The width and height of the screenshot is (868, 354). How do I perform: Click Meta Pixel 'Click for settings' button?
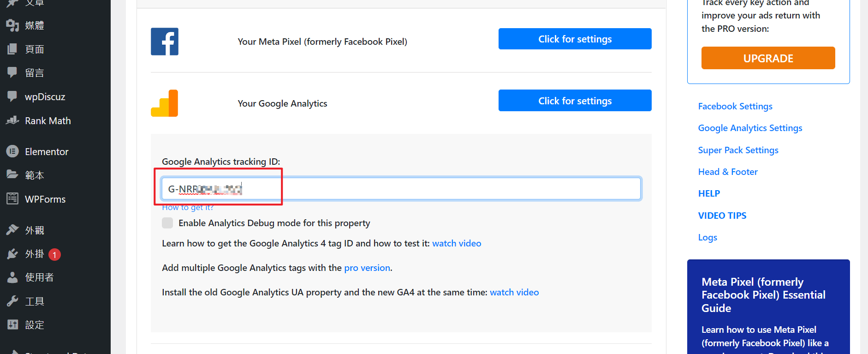pos(575,39)
